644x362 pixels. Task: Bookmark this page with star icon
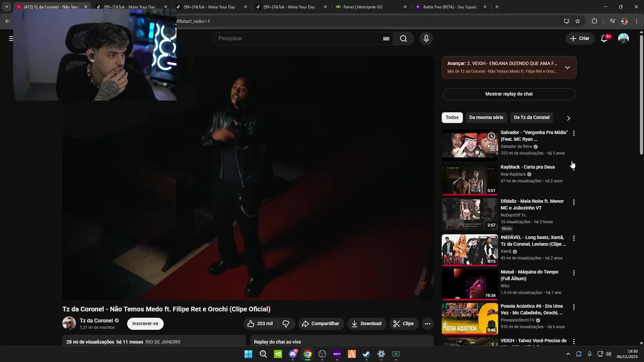click(578, 21)
